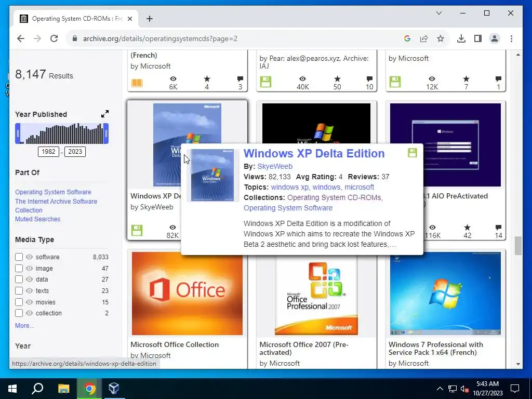Open Windows taskbar search
The width and height of the screenshot is (532, 399).
pyautogui.click(x=37, y=389)
